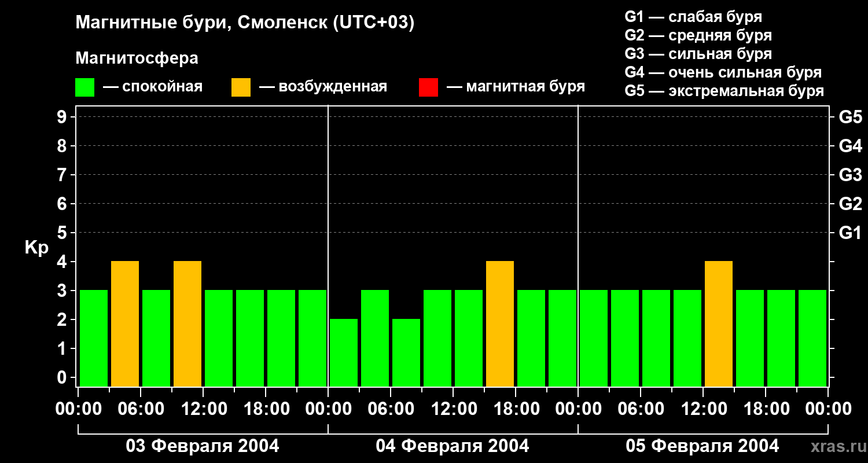Select the Kp 2 bar starting 00:00 on 04 Февраля
The image size is (868, 463).
(344, 352)
